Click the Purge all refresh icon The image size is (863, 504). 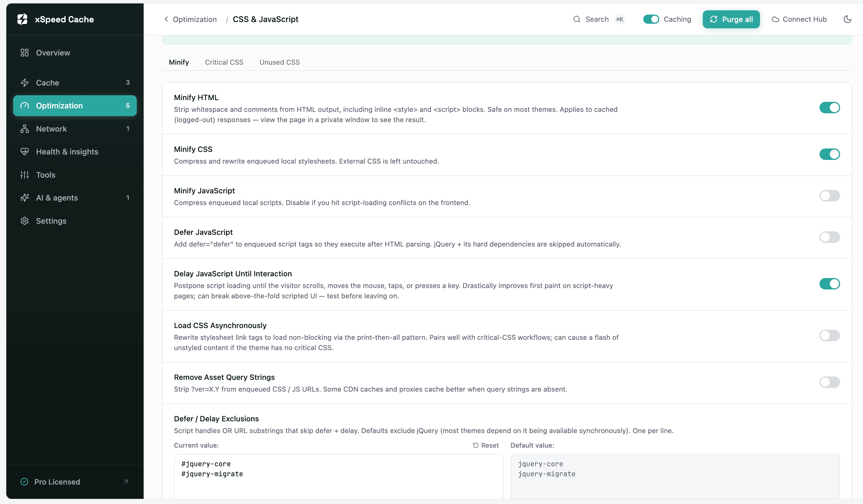714,19
